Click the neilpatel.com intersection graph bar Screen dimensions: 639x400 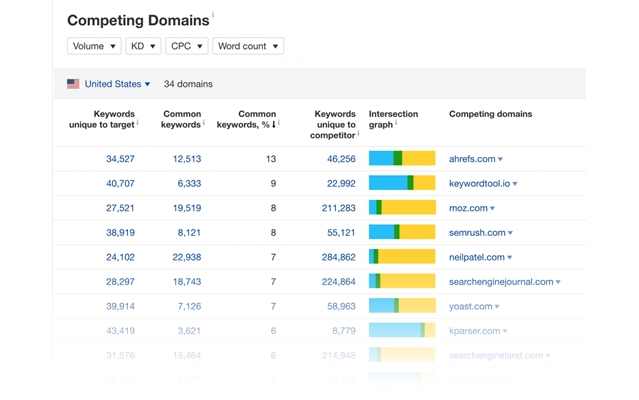pos(402,257)
